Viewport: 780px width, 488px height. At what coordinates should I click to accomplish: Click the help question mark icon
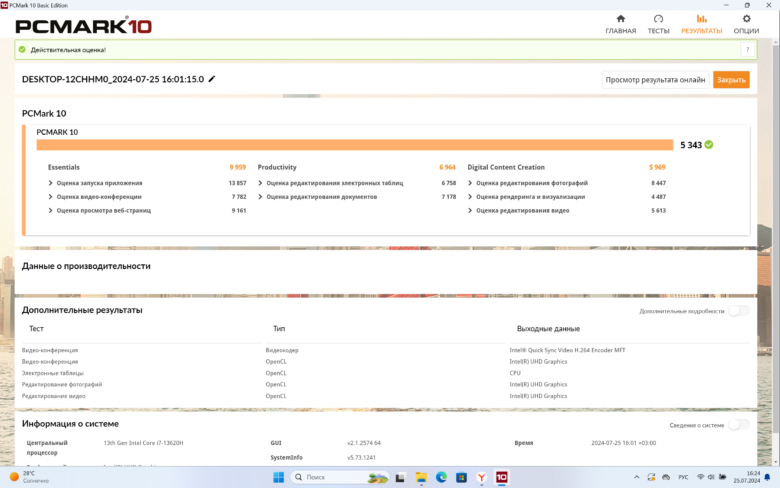(x=747, y=50)
